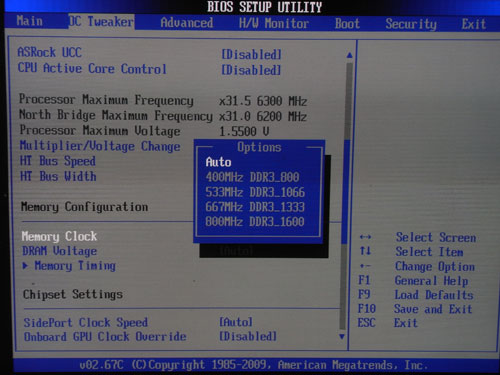Click Processor Maximum Frequency x31.5 6300 MHz value
Screen dimensions: 500x375
[263, 101]
